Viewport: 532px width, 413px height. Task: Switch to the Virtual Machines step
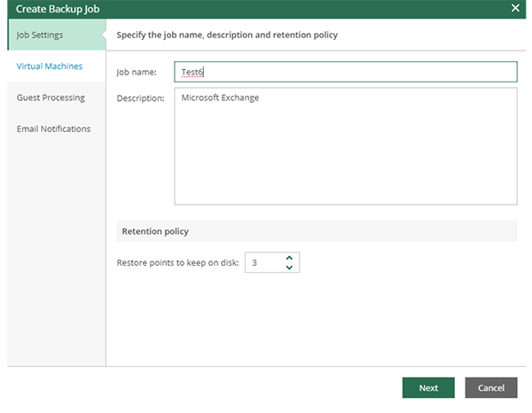click(x=50, y=66)
